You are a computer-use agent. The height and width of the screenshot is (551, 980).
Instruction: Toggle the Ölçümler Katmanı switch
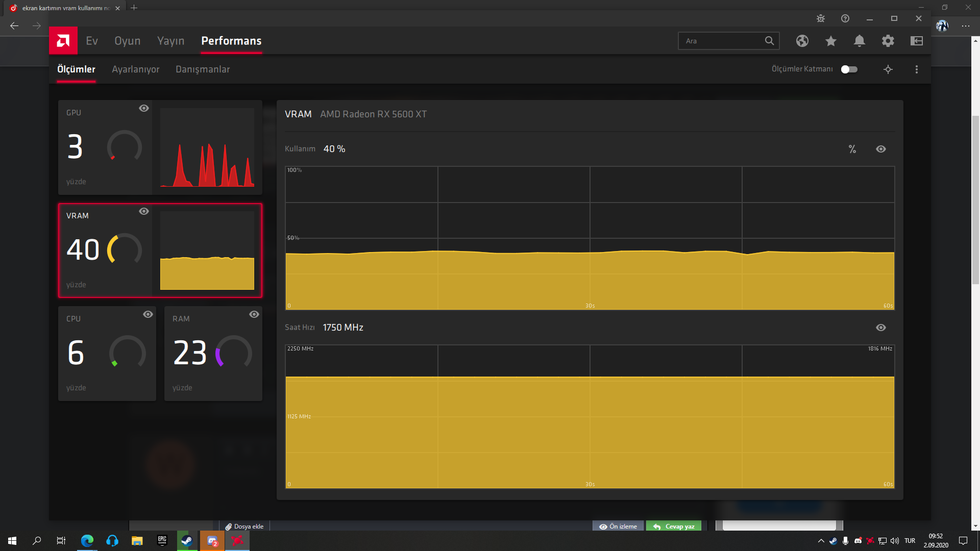849,69
